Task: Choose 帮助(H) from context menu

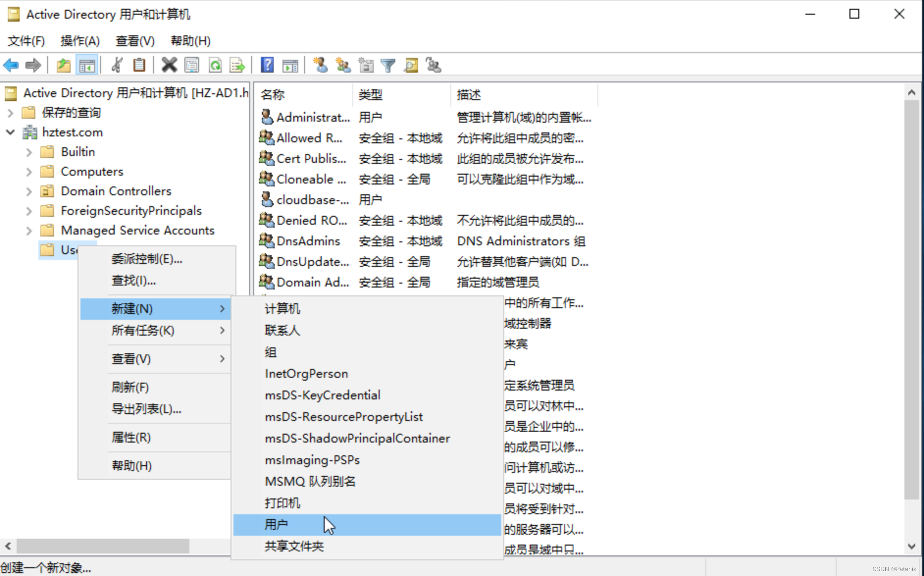Action: click(155, 466)
